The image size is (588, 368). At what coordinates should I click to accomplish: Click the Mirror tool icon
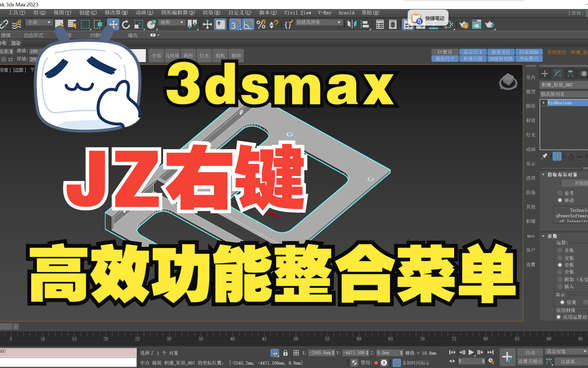click(352, 25)
